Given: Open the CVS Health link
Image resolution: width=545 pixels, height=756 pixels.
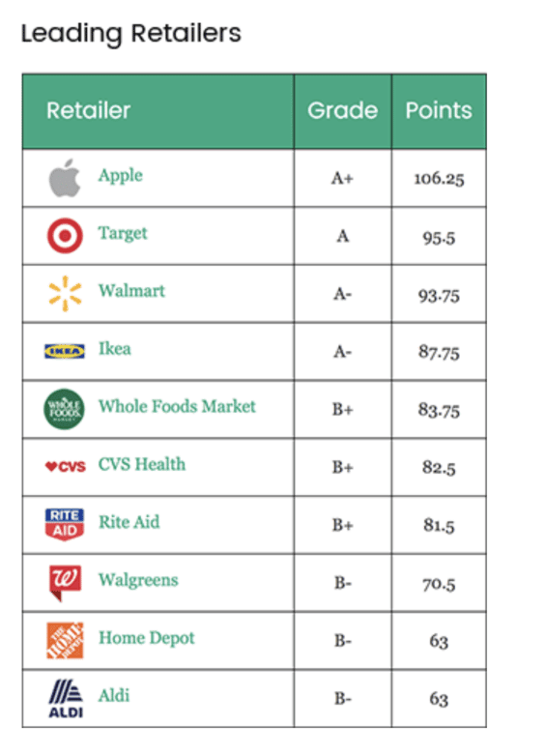Looking at the screenshot, I should (142, 464).
